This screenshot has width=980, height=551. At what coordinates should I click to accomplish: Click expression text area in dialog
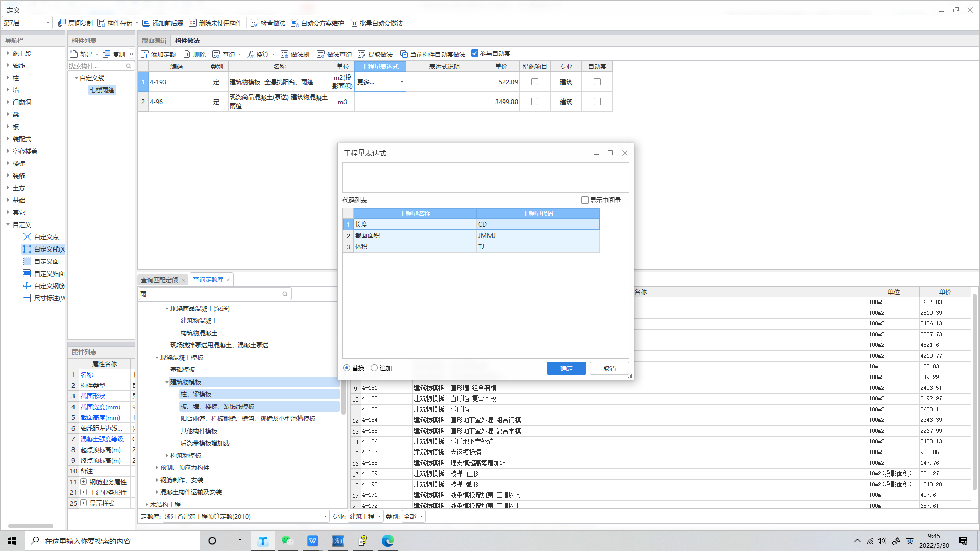[x=486, y=178]
